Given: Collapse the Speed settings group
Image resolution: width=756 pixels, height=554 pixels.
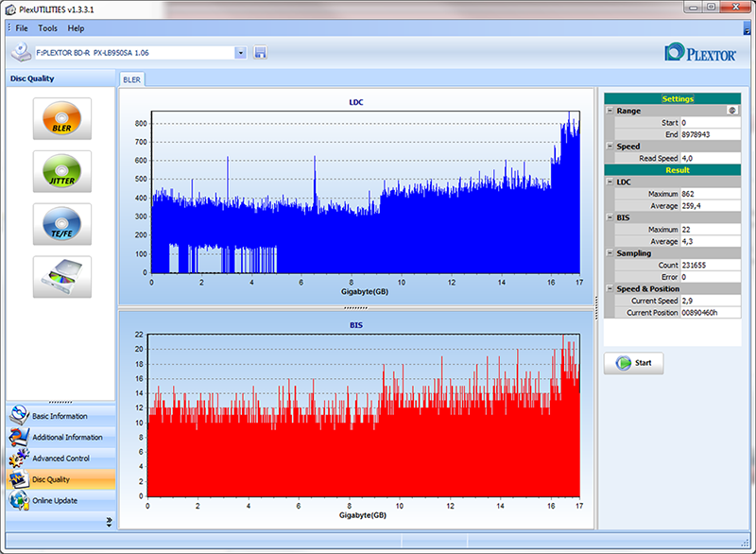Looking at the screenshot, I should click(610, 147).
